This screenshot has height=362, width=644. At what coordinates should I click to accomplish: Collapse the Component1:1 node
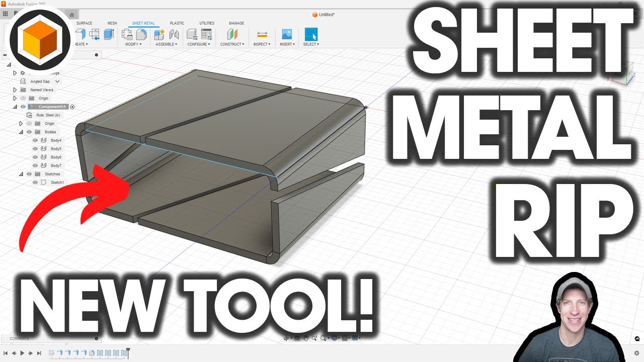[15, 107]
